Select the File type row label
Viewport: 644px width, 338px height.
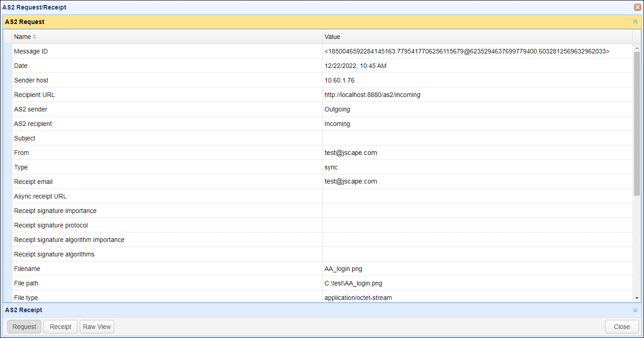coord(26,298)
